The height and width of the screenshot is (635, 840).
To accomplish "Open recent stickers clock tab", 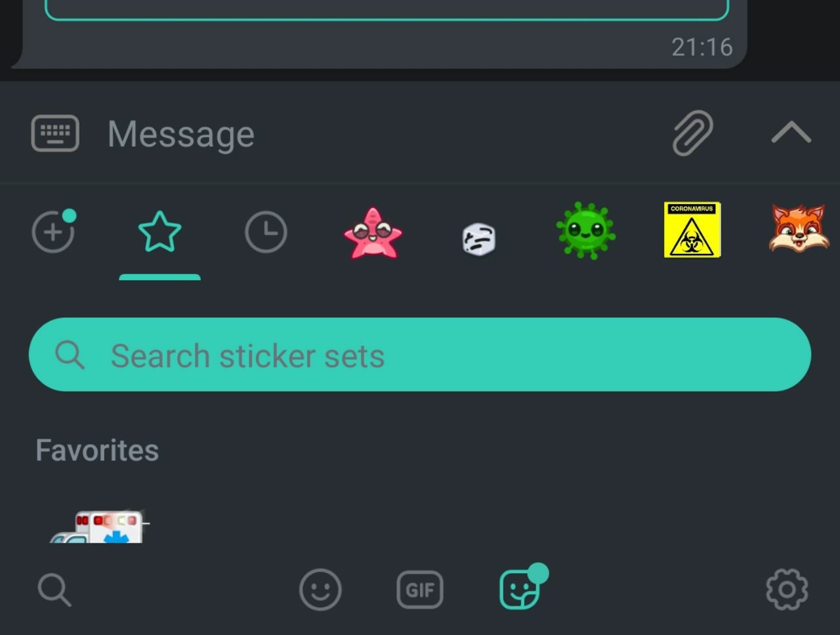I will click(266, 232).
